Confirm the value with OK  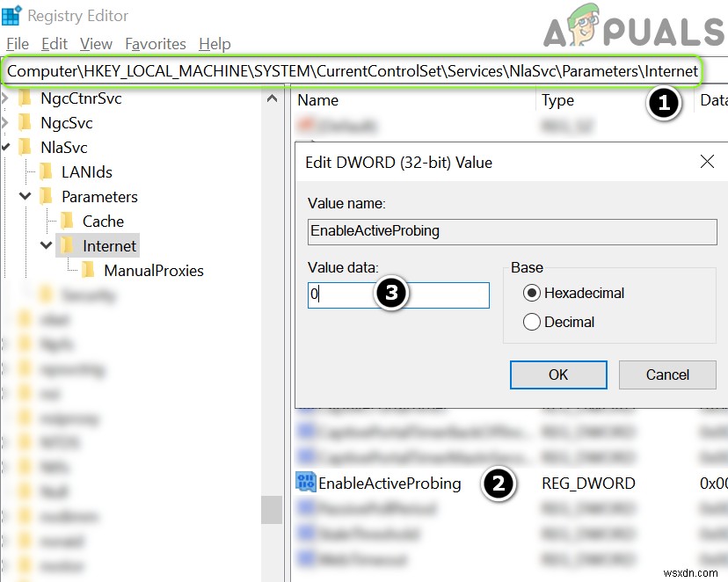tap(558, 375)
